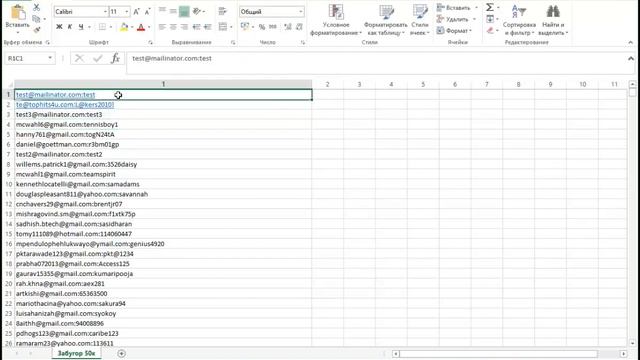Click the horizontal scrollbar track
The width and height of the screenshot is (640, 360).
coord(498,353)
